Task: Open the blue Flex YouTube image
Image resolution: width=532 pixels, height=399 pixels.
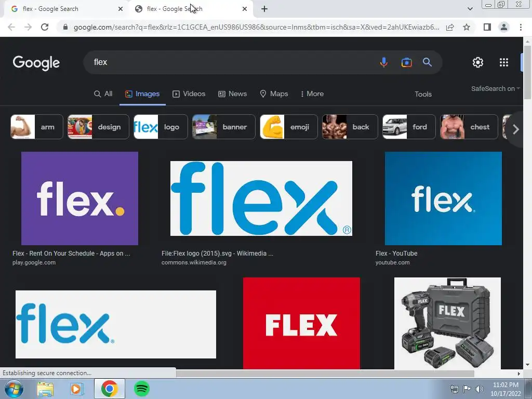Action: click(x=443, y=198)
